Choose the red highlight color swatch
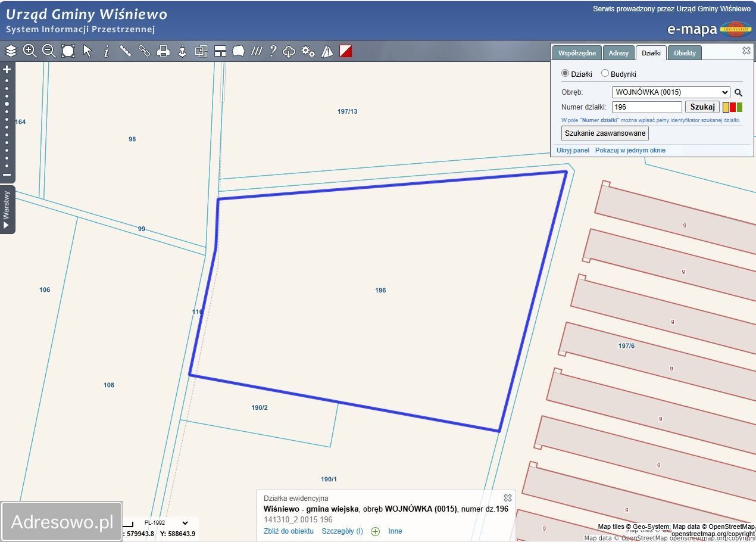This screenshot has height=542, width=756. coord(733,107)
